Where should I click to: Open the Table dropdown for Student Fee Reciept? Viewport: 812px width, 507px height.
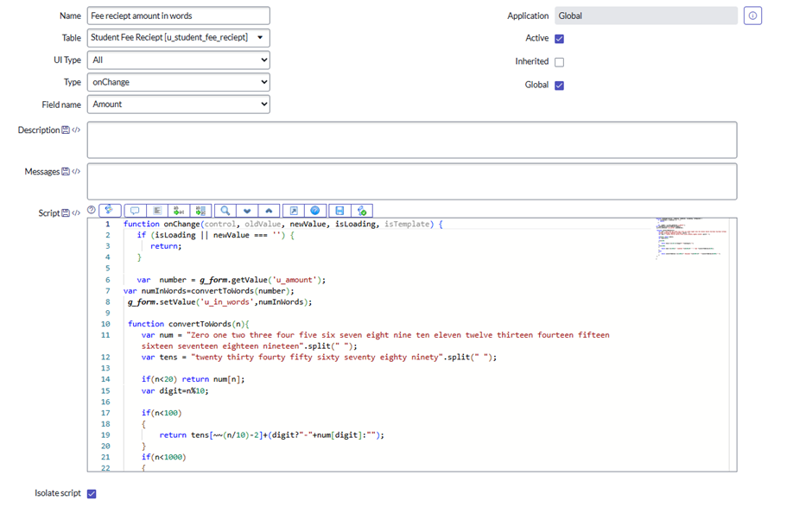coord(178,38)
